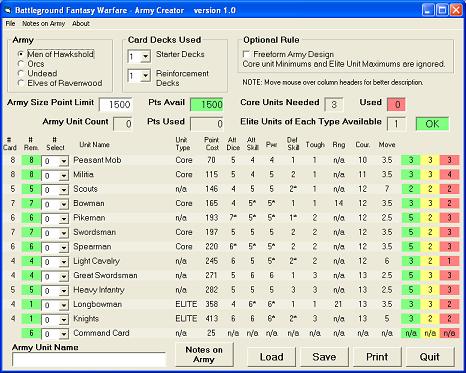Click the Load button
The height and width of the screenshot is (373, 466).
tap(272, 357)
